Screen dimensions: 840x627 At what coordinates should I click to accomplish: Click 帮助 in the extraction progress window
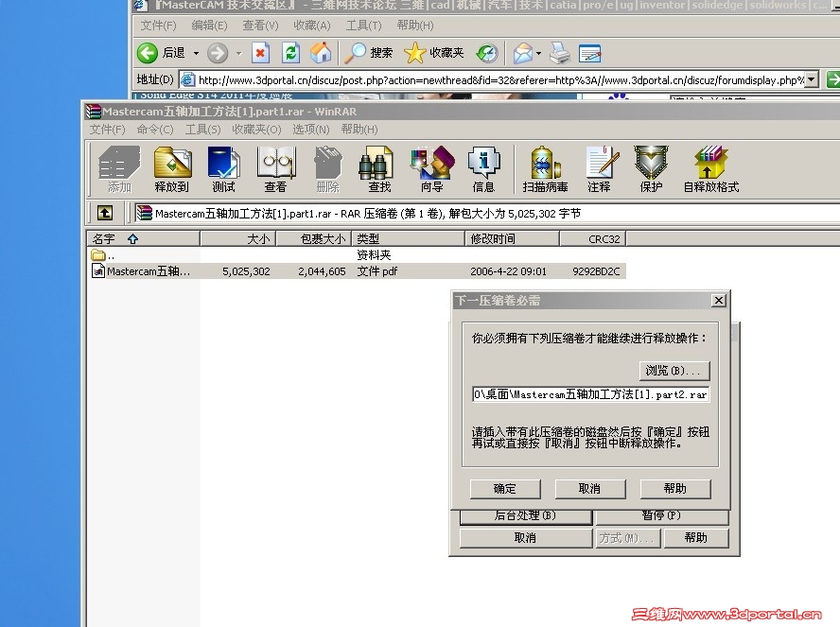[696, 538]
